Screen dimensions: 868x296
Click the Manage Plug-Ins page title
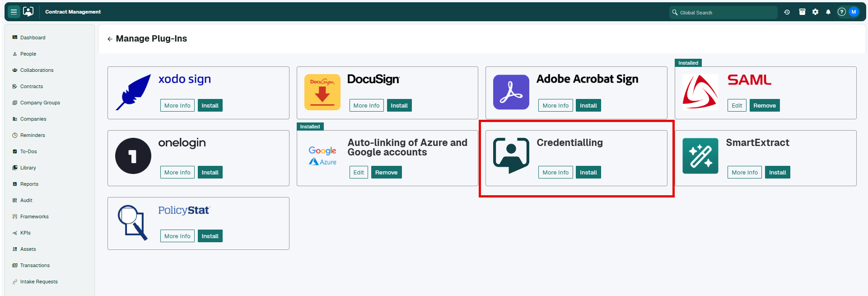(x=151, y=39)
